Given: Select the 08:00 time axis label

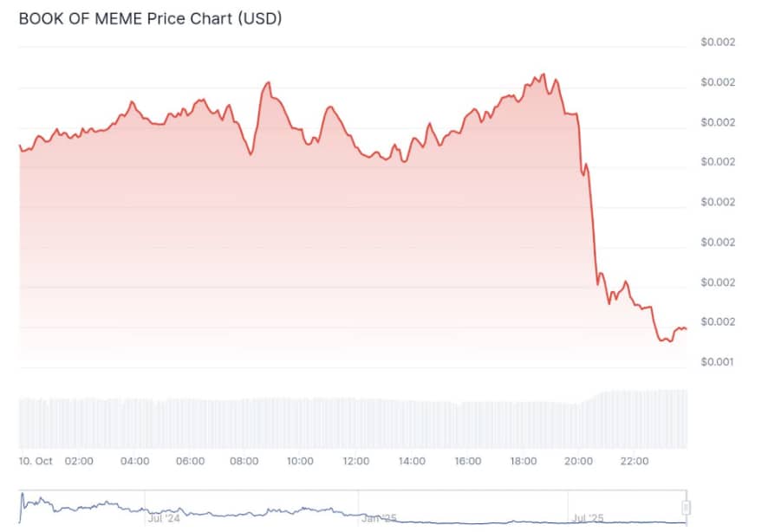Looking at the screenshot, I should tap(245, 461).
